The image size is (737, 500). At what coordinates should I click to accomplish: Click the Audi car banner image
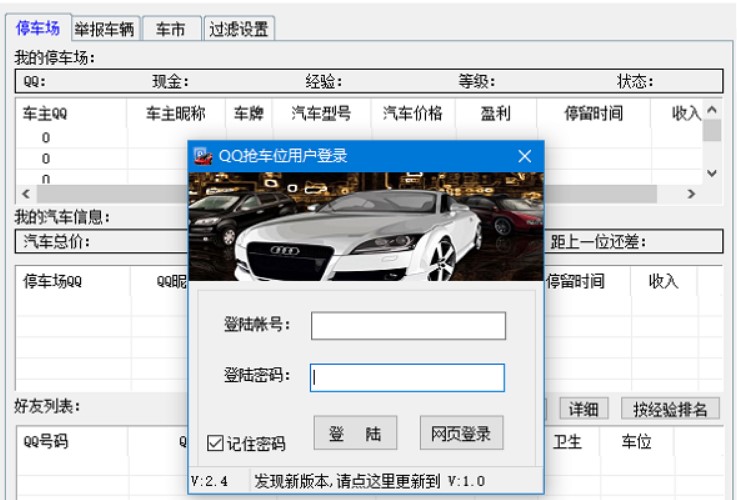click(366, 227)
